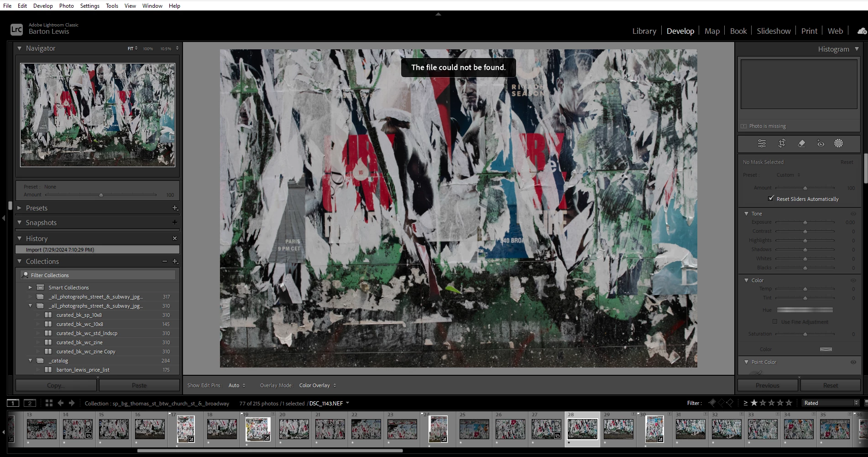Open second window display 2
The width and height of the screenshot is (868, 457).
click(x=30, y=403)
